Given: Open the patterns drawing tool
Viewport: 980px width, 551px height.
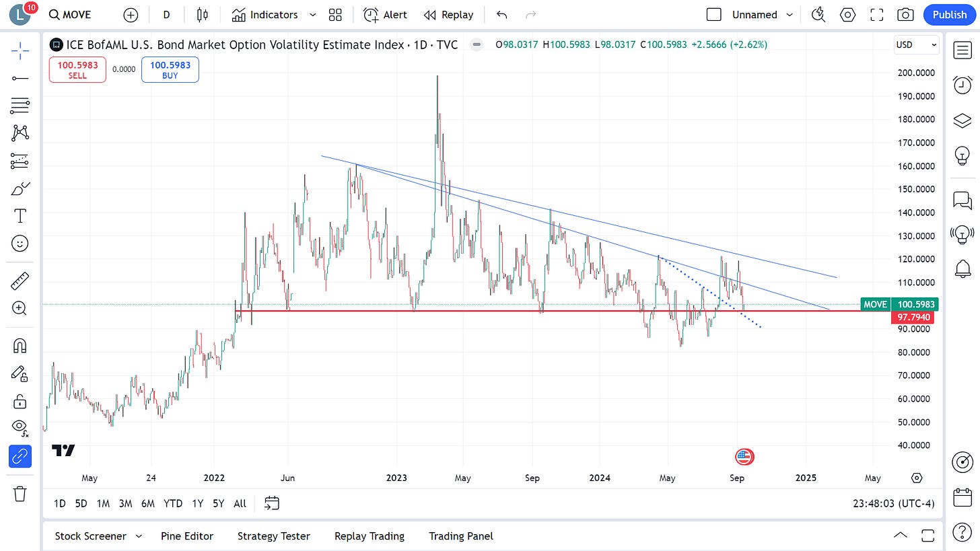Looking at the screenshot, I should [x=20, y=133].
